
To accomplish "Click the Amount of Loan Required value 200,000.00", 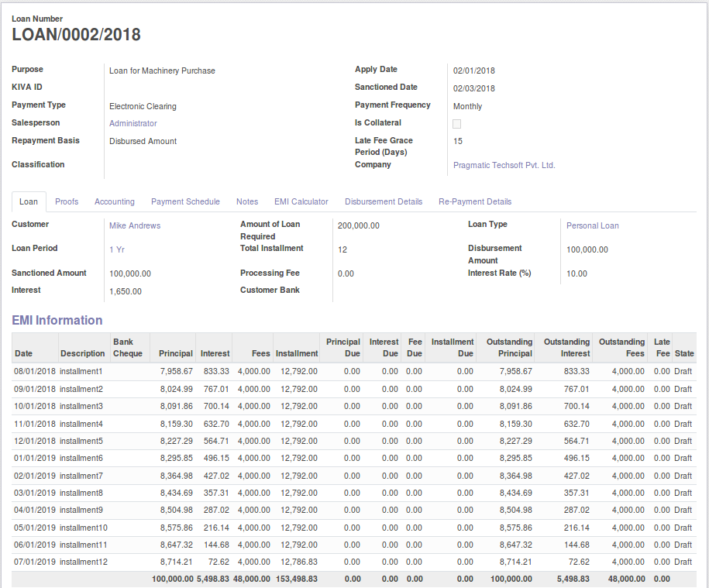I will point(359,225).
